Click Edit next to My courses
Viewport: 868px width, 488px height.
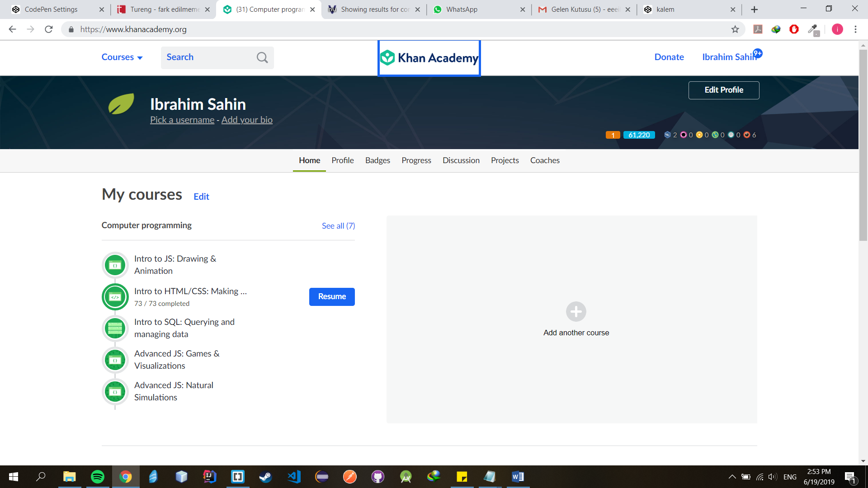pyautogui.click(x=201, y=197)
